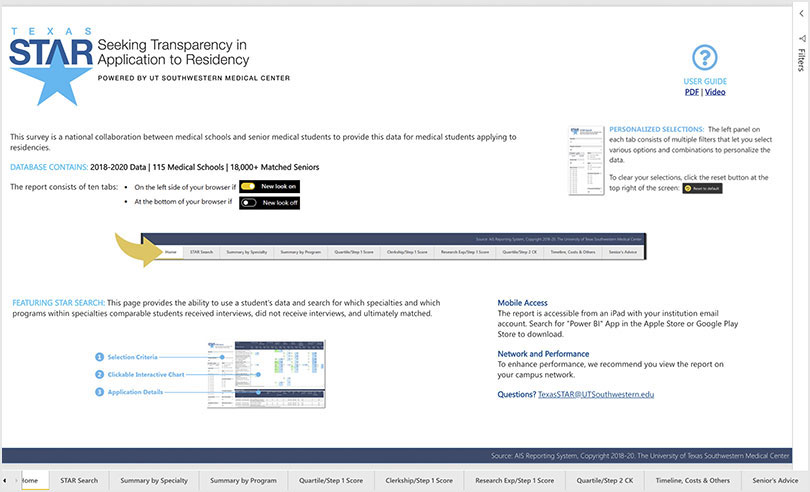Viewport: 810px width, 492px height.
Task: Open the Summary by Program tab
Action: click(x=243, y=481)
